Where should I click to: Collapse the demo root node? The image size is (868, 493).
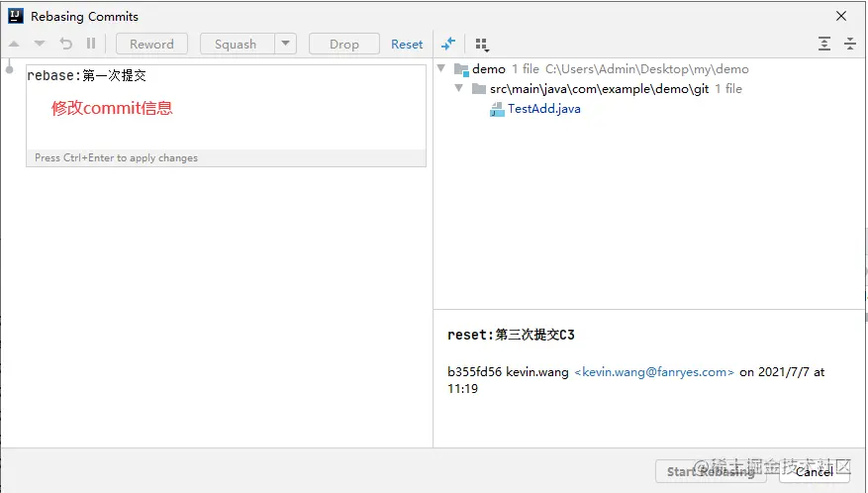[x=441, y=68]
